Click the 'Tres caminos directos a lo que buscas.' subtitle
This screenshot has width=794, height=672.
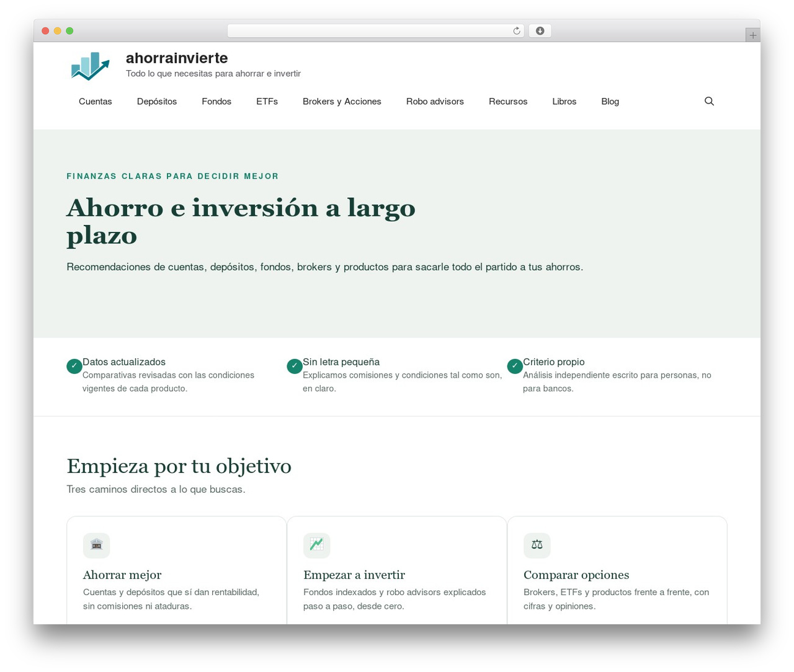(x=156, y=489)
